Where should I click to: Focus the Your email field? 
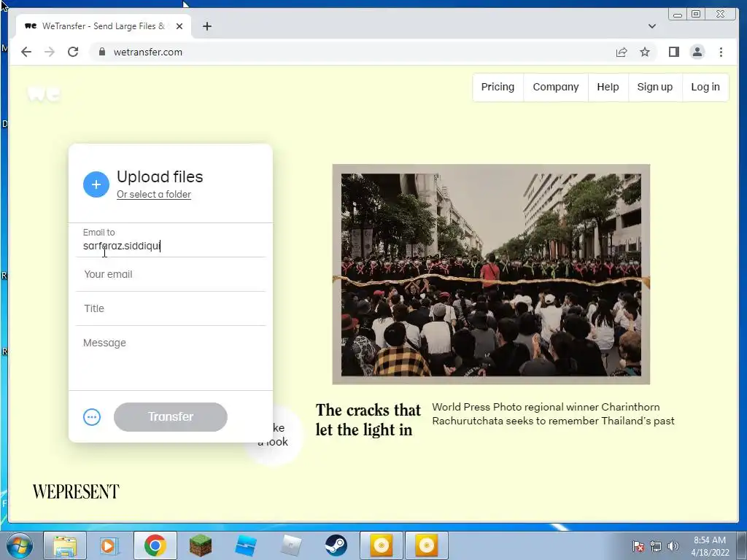pos(171,274)
